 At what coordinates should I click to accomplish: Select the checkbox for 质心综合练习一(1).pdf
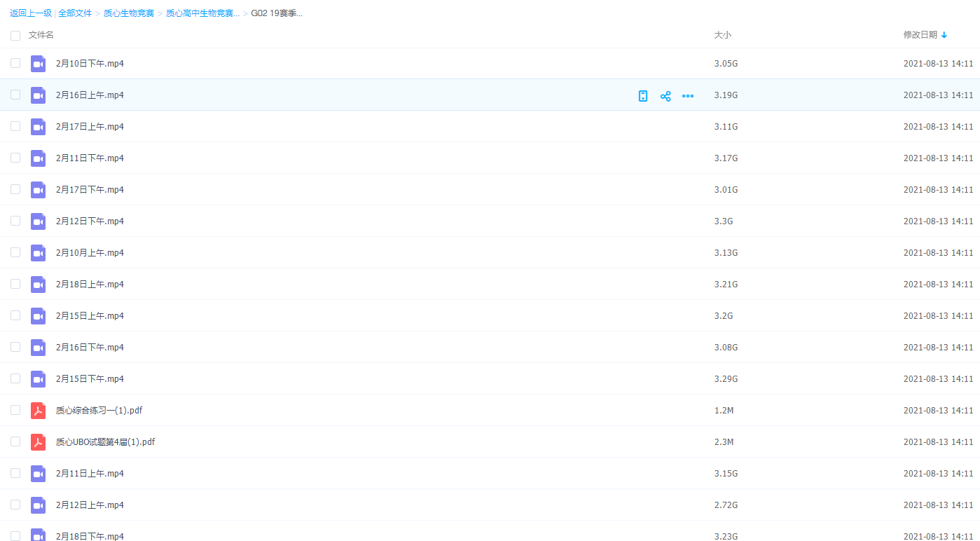click(15, 410)
